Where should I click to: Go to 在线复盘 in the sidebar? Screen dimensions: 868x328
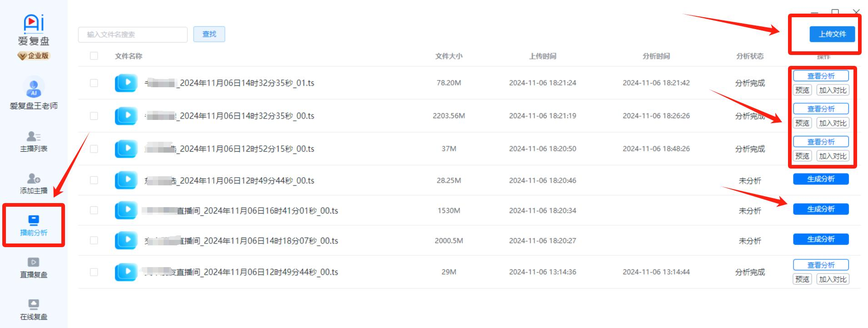34,304
